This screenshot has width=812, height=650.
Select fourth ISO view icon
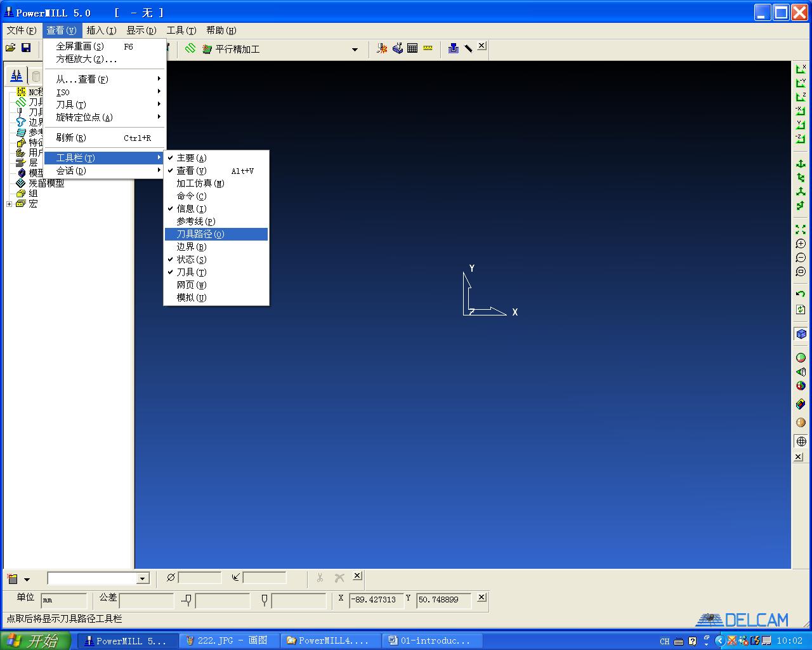pyautogui.click(x=801, y=206)
